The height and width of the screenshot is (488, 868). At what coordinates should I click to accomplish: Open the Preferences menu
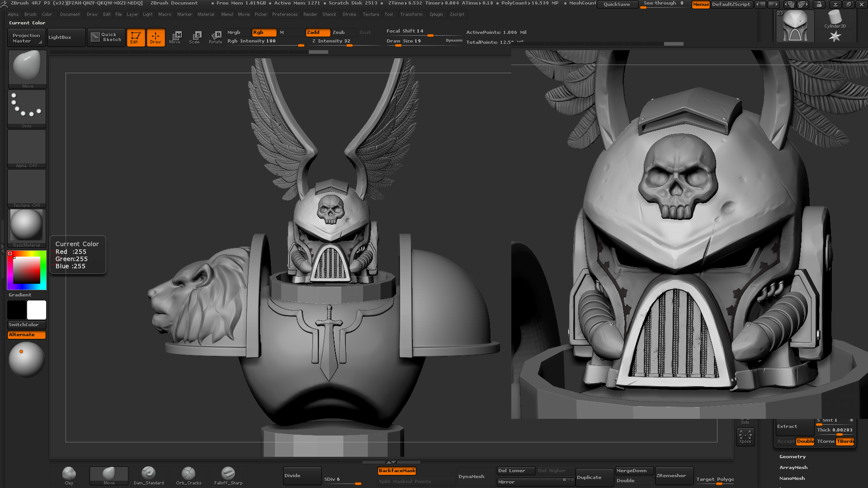[x=285, y=14]
